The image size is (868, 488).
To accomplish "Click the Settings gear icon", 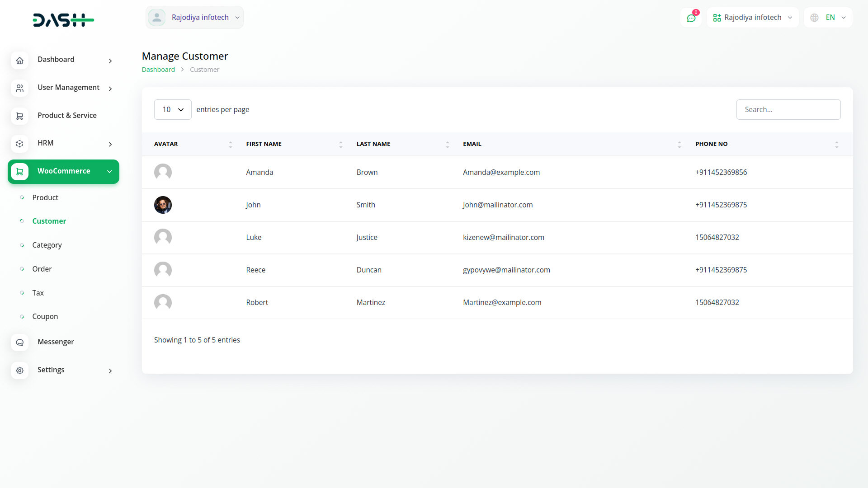I will [19, 371].
